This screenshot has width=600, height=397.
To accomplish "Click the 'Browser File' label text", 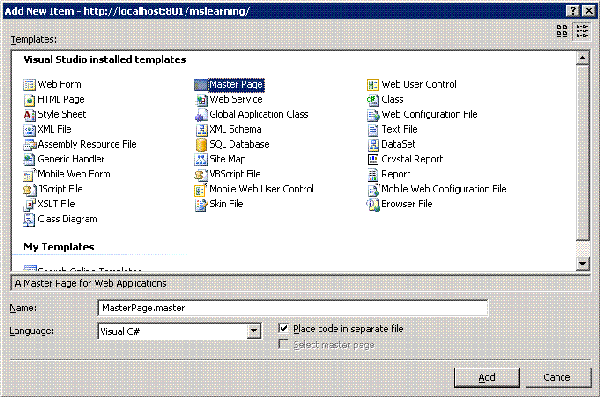I will [407, 203].
